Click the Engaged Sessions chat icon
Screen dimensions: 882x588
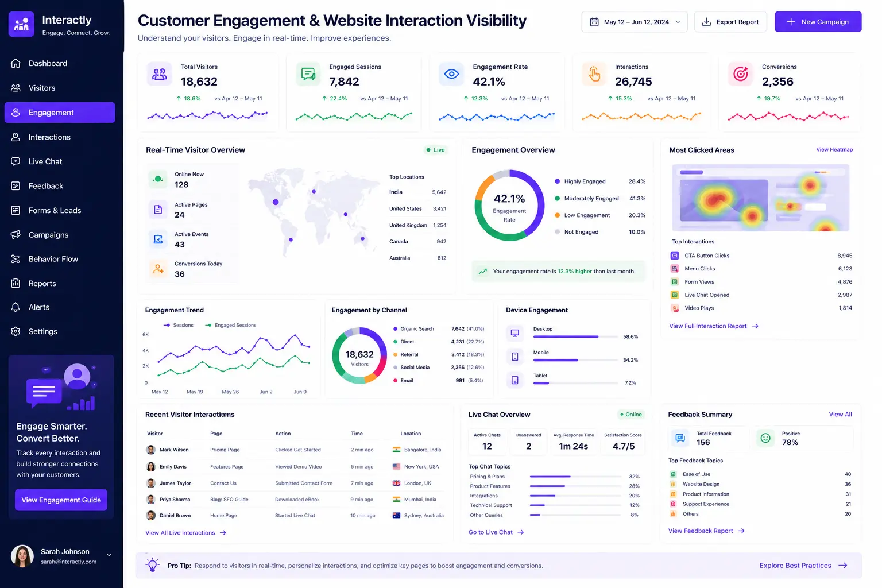308,74
